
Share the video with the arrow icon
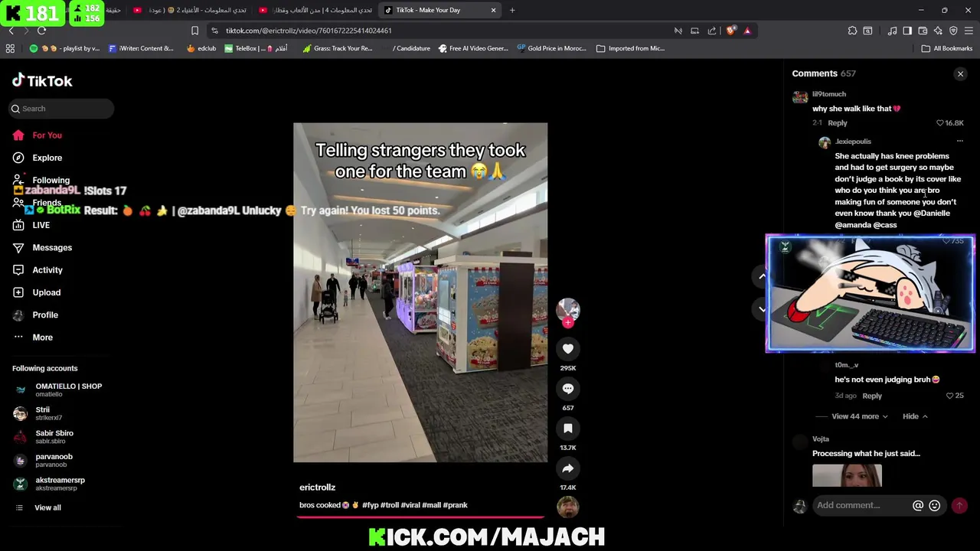point(568,468)
